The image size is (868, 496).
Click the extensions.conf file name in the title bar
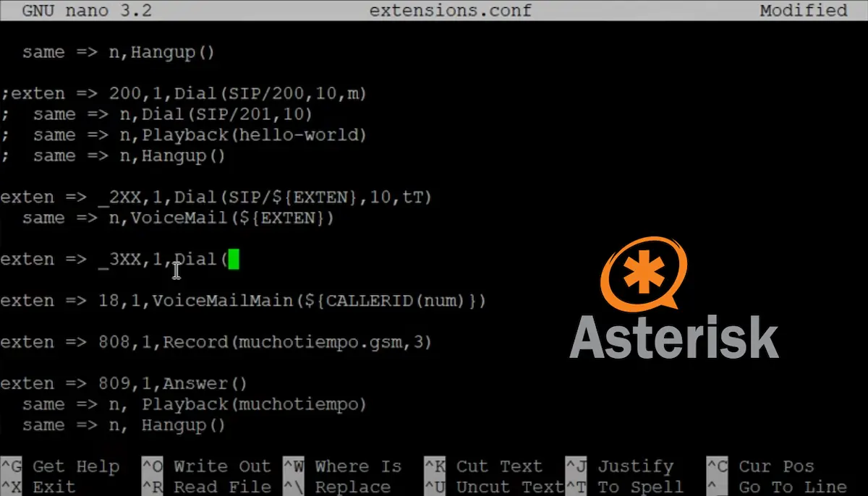[x=451, y=11]
